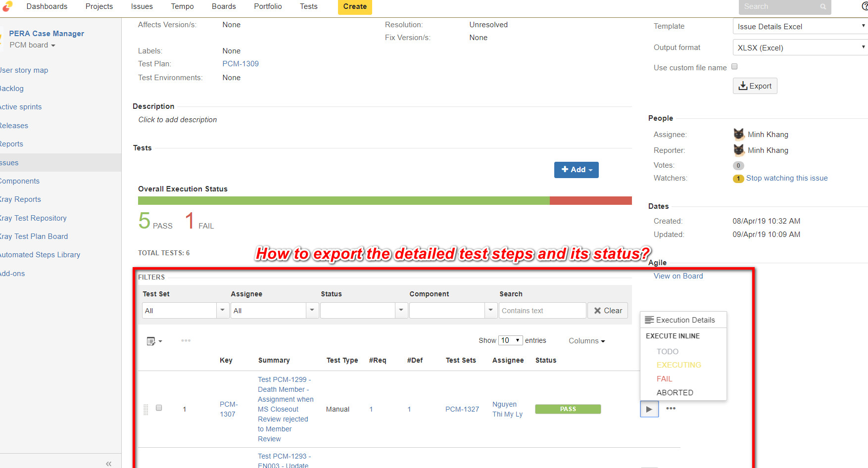Open the three-dots menu above tests table

click(186, 340)
